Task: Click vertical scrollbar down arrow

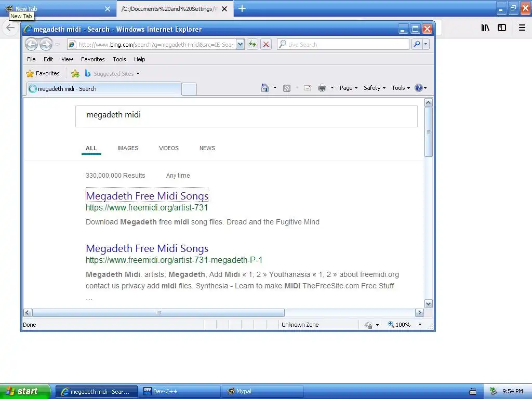Action: [x=429, y=303]
